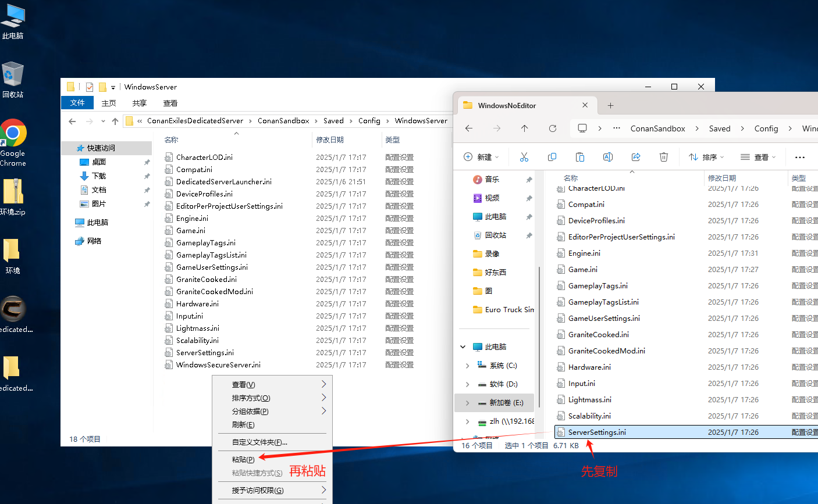The image size is (818, 504).
Task: Click the refresh icon in WindowsNoEditor window
Action: (553, 128)
